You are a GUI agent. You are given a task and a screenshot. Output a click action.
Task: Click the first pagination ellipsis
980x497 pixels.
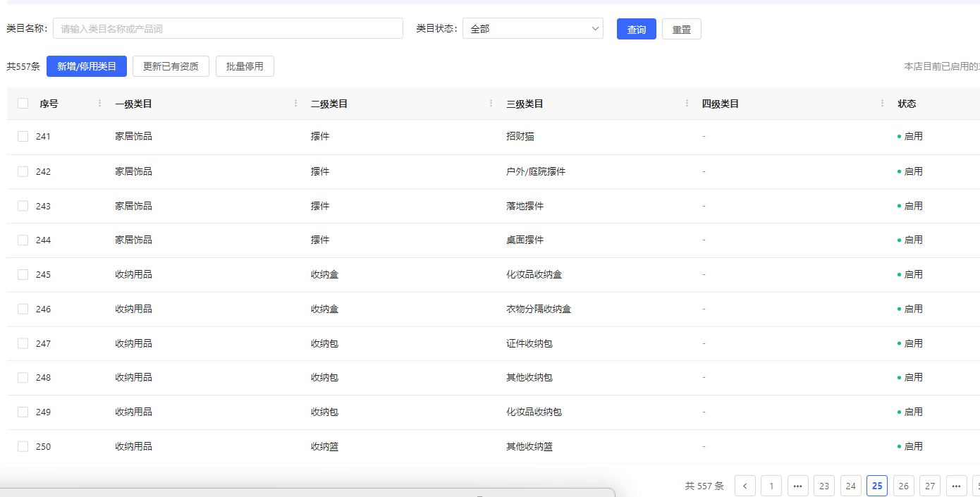[798, 486]
